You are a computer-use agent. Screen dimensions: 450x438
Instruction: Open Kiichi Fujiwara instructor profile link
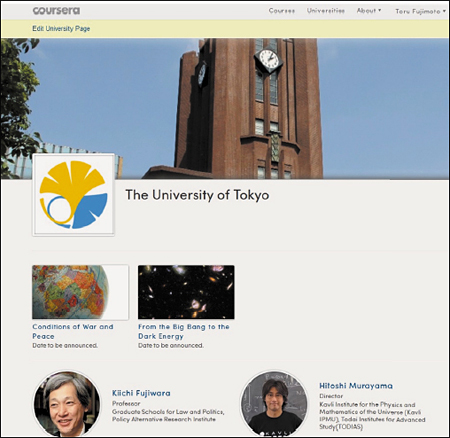141,393
